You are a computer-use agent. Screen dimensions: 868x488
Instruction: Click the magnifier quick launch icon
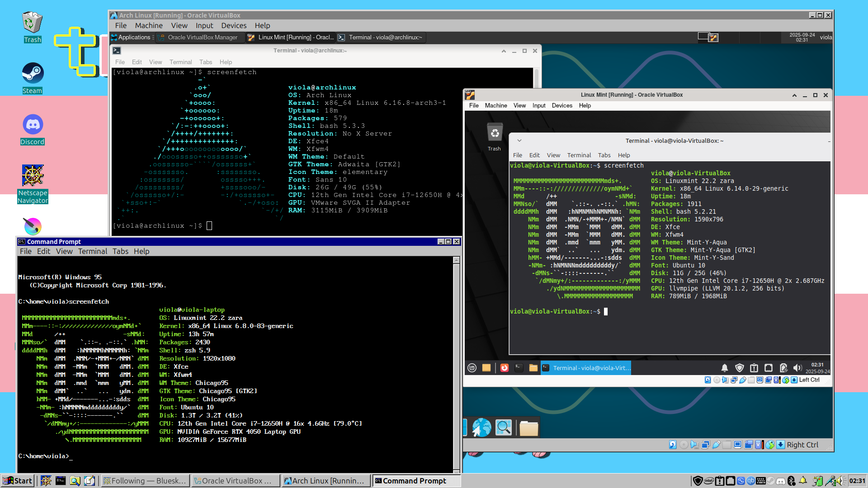[75, 481]
